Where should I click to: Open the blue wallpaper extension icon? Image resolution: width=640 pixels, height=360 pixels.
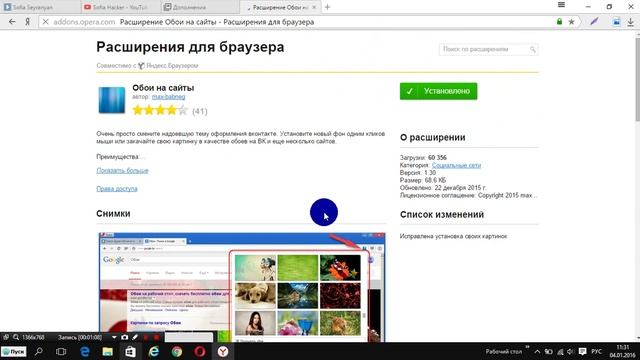click(616, 22)
